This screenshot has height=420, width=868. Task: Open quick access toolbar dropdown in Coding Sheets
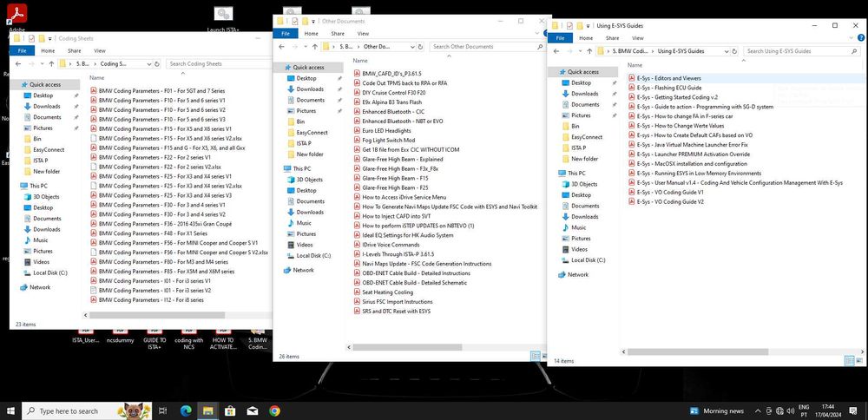(x=50, y=39)
